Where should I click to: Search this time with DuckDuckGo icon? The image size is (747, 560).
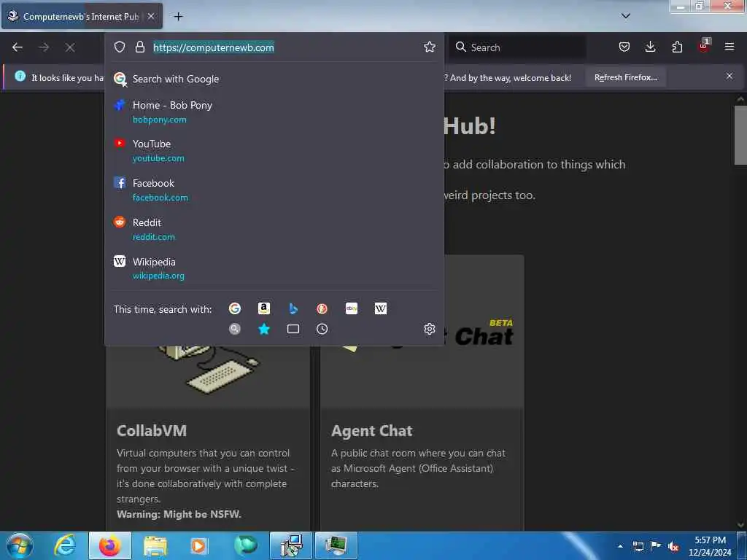322,308
